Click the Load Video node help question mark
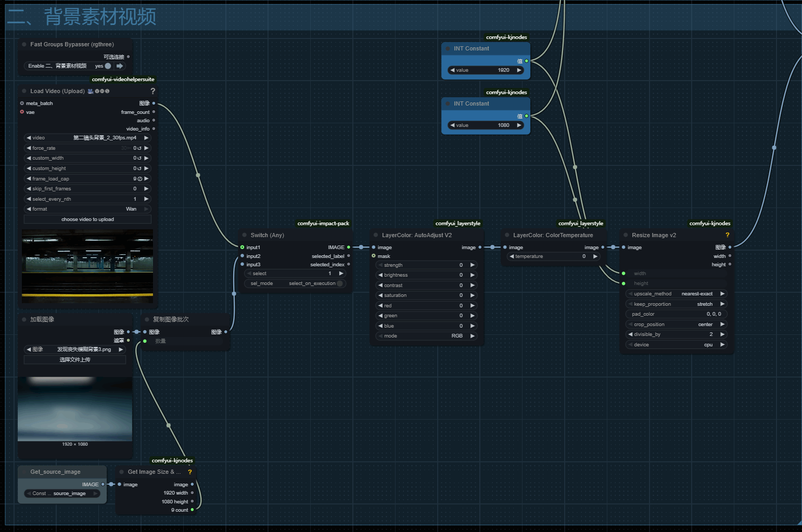Viewport: 802px width, 532px height. click(x=152, y=91)
